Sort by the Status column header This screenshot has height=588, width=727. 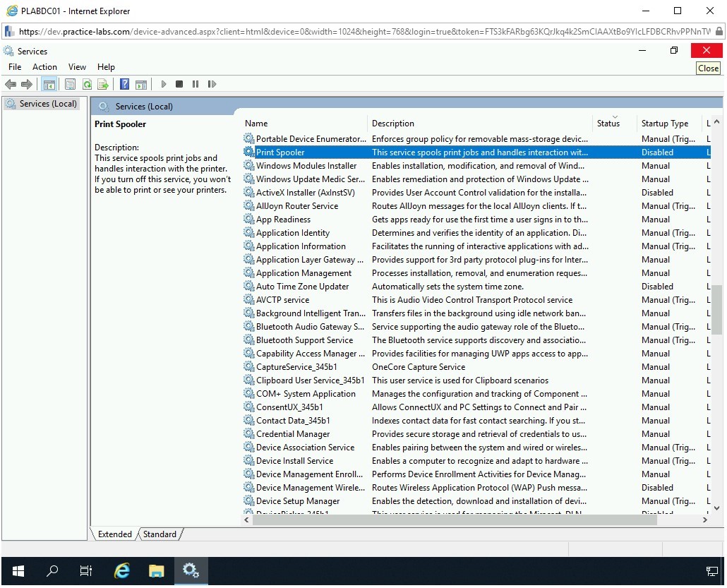pos(608,124)
